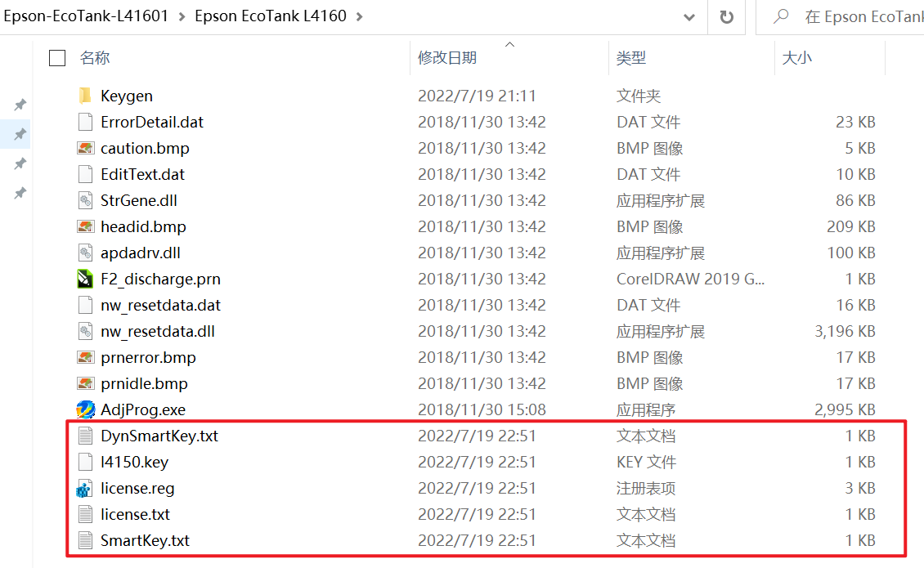Select file name l4150.key
This screenshot has height=568, width=924.
tap(134, 462)
